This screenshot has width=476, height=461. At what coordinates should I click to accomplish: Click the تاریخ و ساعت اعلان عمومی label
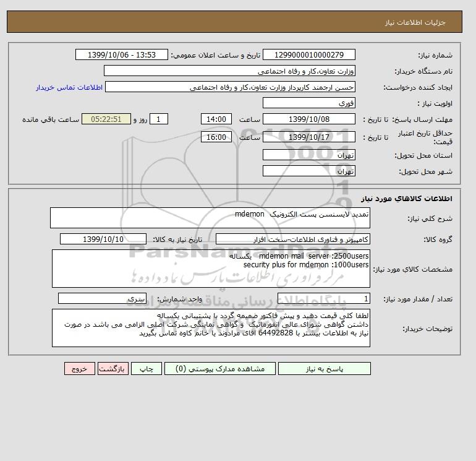tap(216, 55)
